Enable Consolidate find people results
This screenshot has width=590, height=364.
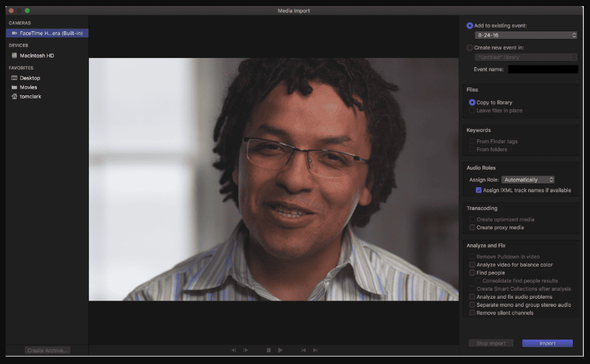tap(478, 281)
